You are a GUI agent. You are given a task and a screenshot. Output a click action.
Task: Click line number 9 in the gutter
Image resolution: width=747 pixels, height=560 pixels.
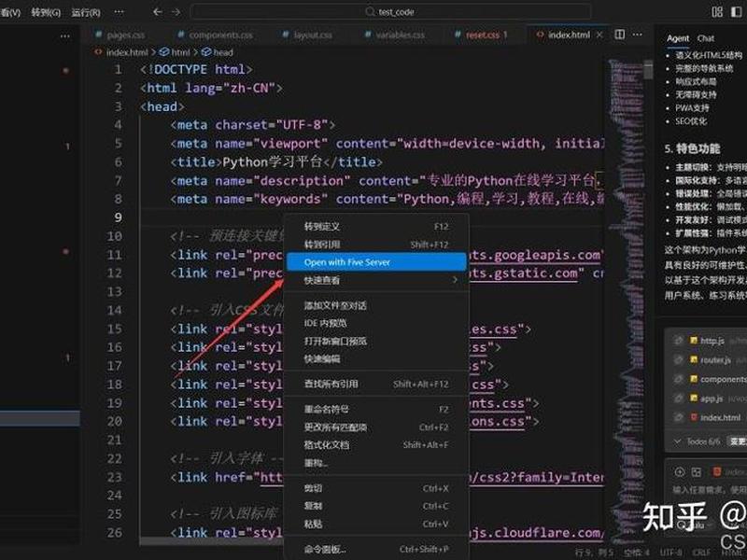click(x=118, y=217)
